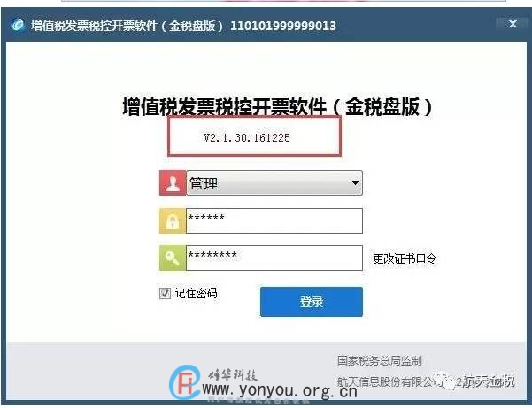Toggle the 记住密码 checkbox
Image resolution: width=532 pixels, height=408 pixels.
(x=165, y=293)
